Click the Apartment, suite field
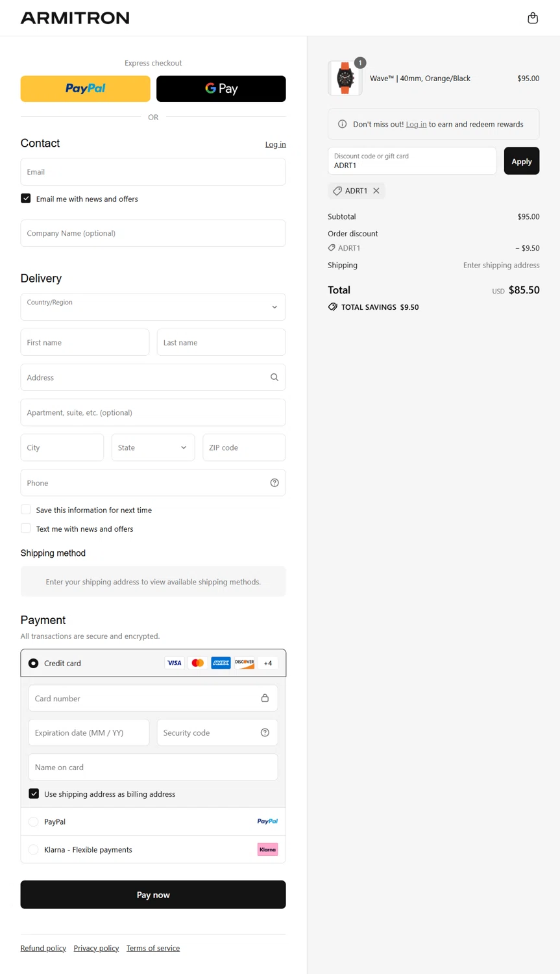 pos(153,412)
